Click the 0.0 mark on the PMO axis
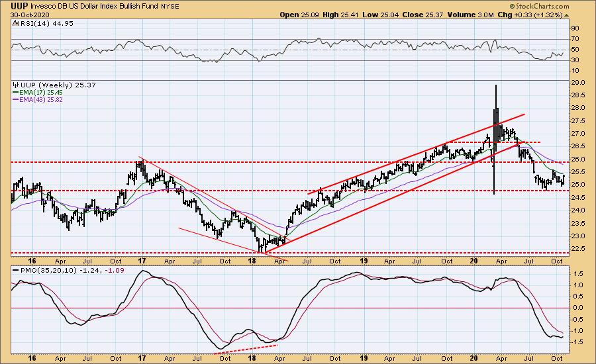This screenshot has width=596, height=364. tap(577, 308)
